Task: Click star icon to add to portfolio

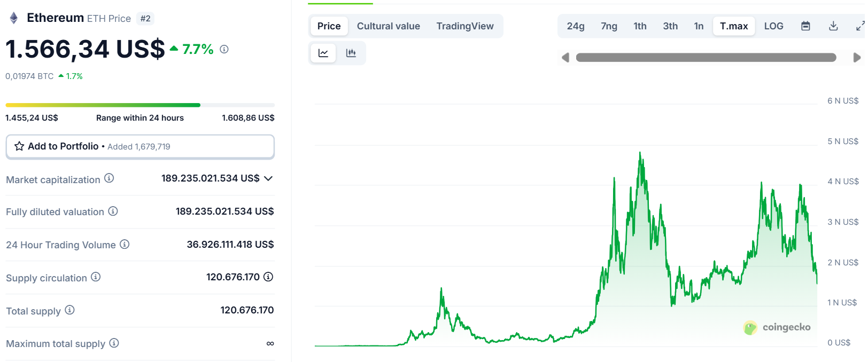Action: tap(19, 146)
